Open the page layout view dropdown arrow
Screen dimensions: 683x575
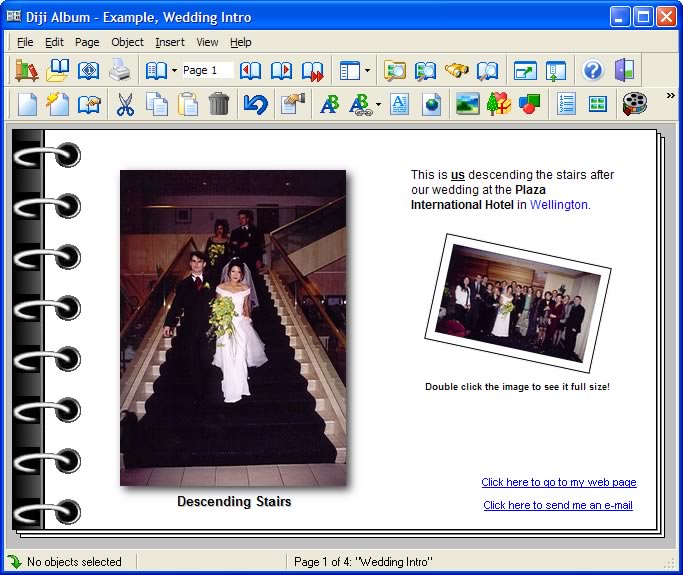367,71
